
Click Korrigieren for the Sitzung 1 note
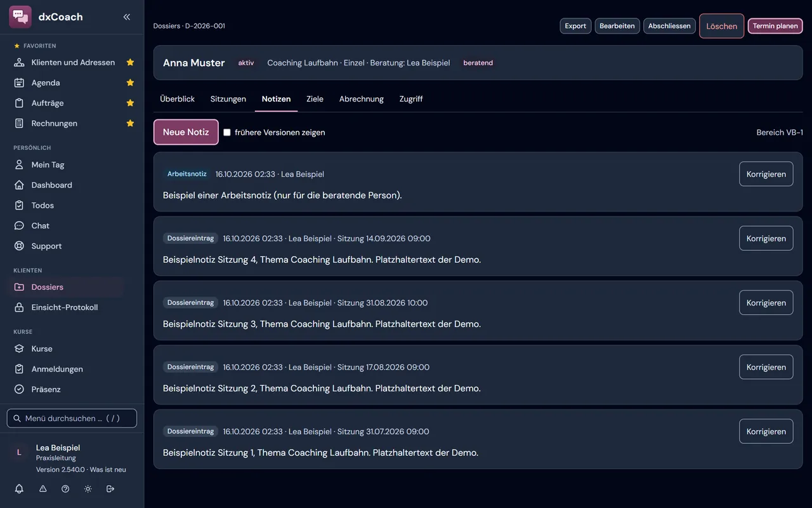766,432
